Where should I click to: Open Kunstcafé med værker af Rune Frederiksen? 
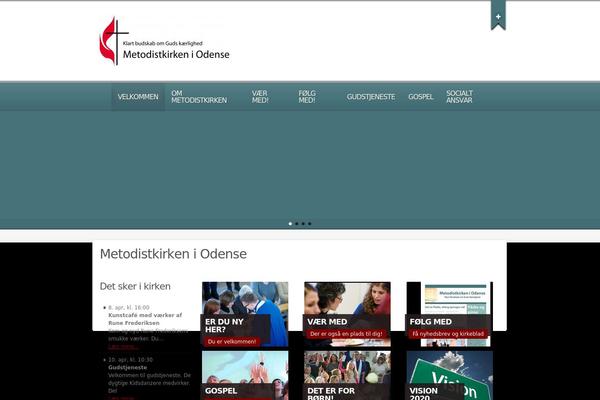point(145,319)
